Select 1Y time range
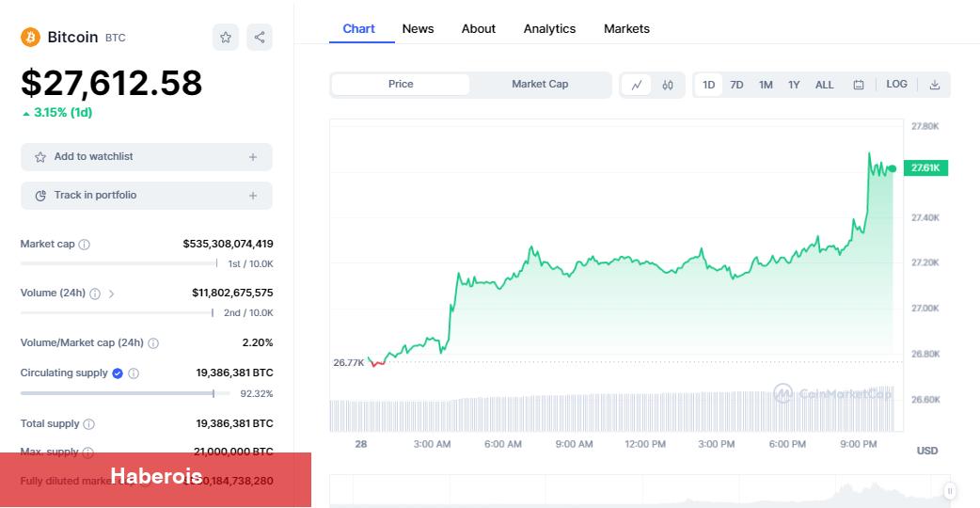 click(x=794, y=85)
